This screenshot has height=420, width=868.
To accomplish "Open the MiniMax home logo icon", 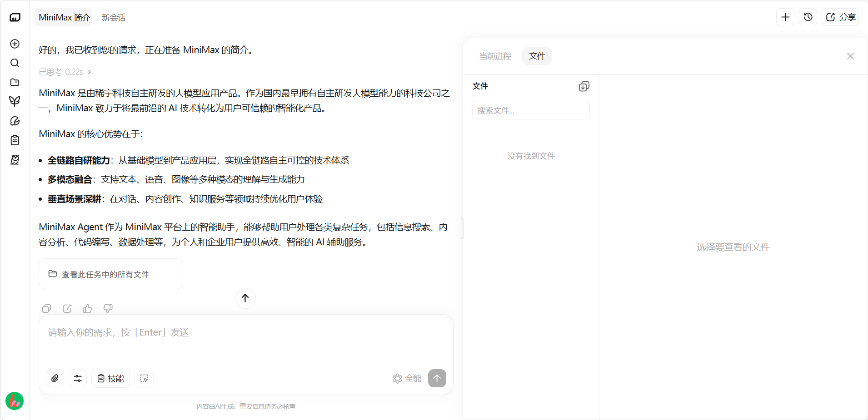I will pos(15,17).
